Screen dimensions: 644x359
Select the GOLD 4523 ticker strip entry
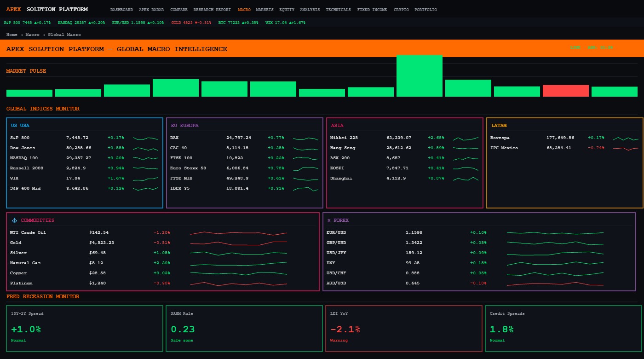191,23
